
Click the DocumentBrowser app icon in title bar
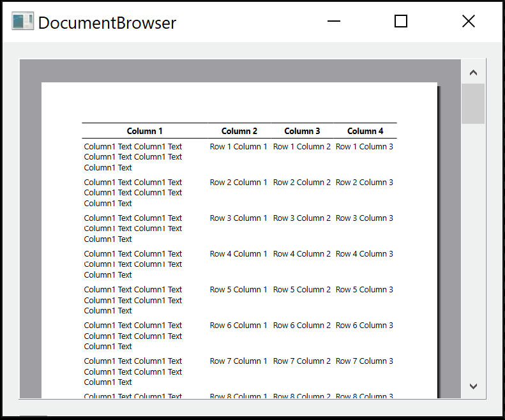(x=22, y=22)
